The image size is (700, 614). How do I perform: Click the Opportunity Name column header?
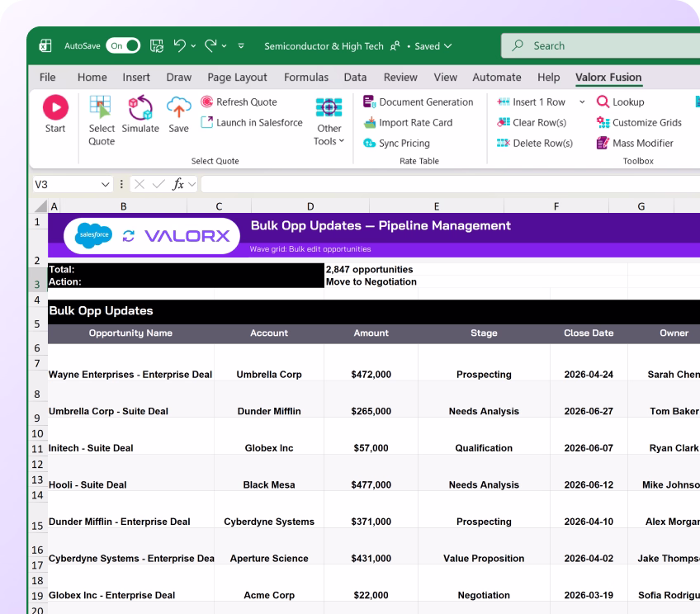[x=130, y=333]
